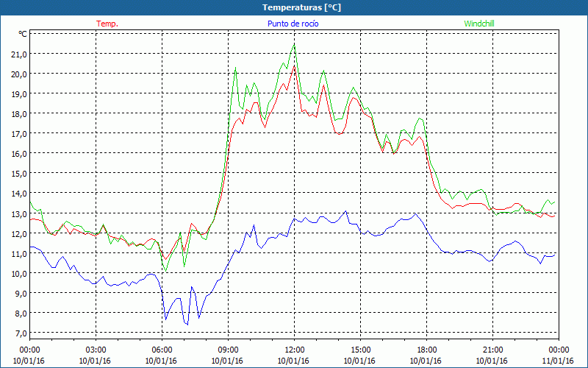Click the 18:00 time axis label
The width and height of the screenshot is (588, 368).
click(x=426, y=350)
